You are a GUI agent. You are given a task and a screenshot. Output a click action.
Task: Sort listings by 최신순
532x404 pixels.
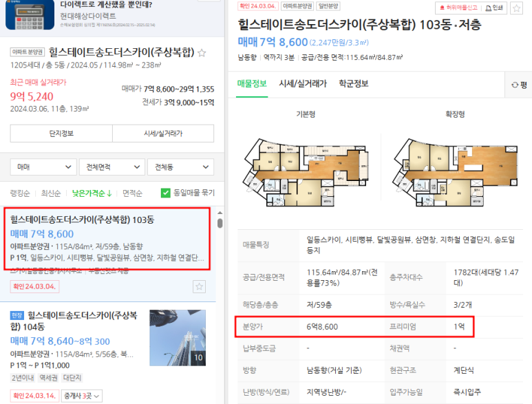coord(50,193)
